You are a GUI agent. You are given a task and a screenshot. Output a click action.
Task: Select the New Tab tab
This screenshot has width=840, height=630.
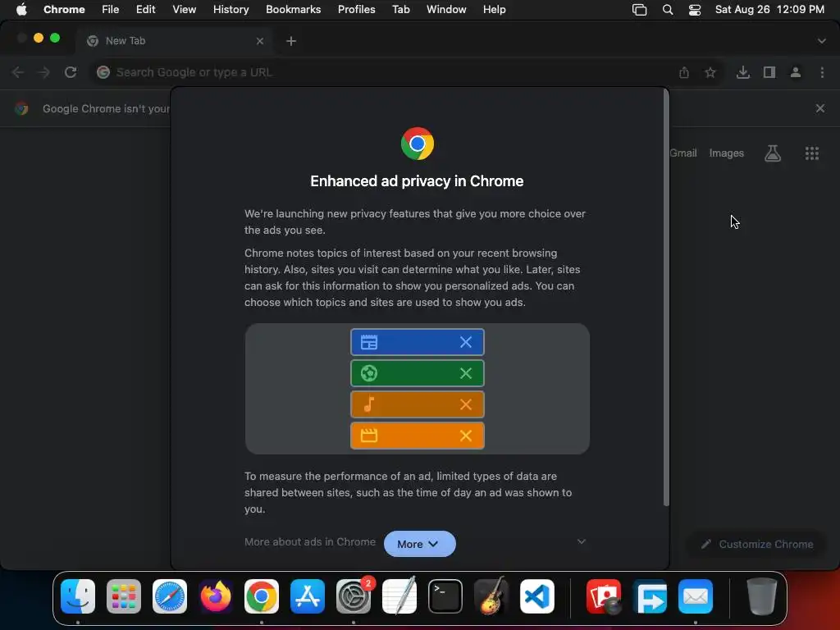pyautogui.click(x=174, y=41)
